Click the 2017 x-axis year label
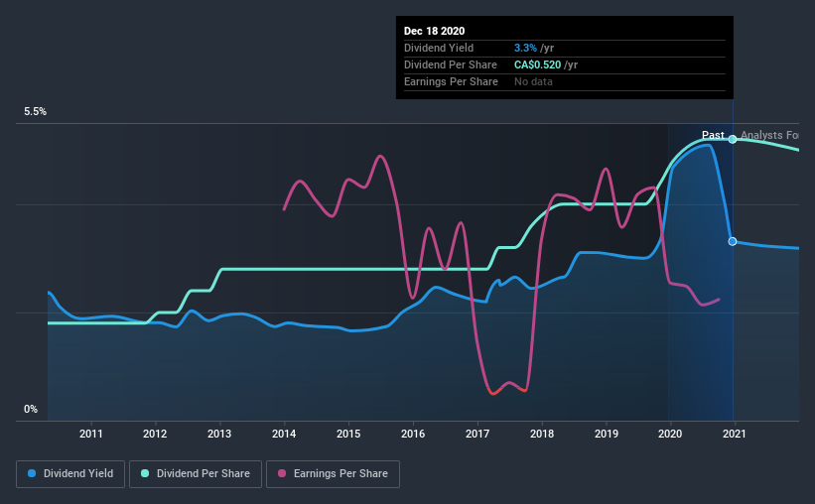Image resolution: width=815 pixels, height=504 pixels. (477, 434)
